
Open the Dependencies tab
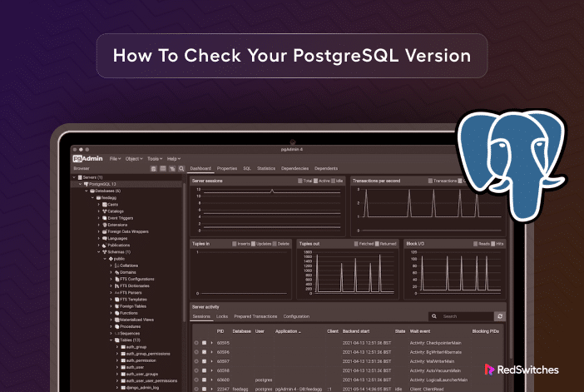(x=294, y=168)
